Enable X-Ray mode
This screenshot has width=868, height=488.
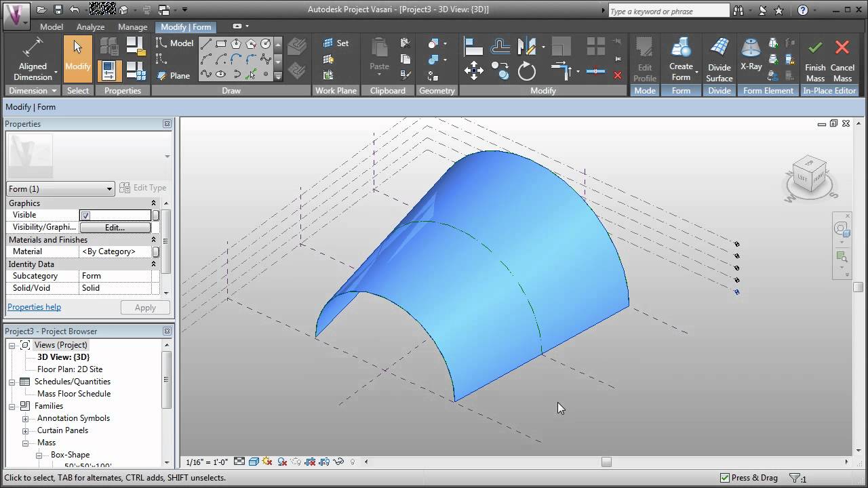[751, 54]
